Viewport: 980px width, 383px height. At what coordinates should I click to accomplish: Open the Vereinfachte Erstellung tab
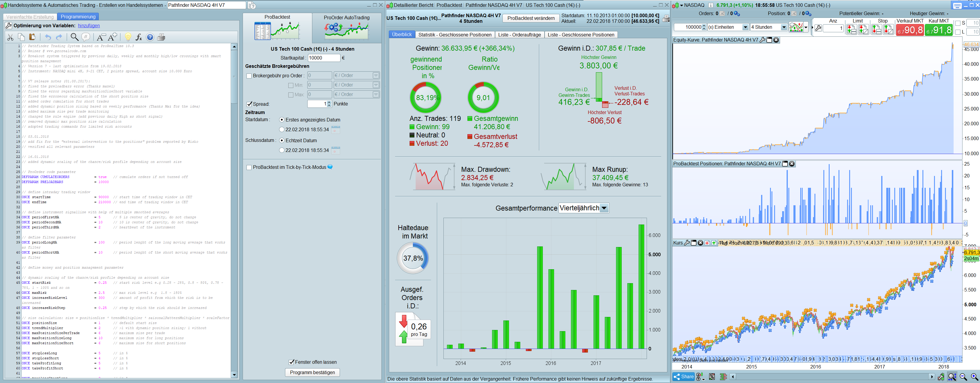point(30,17)
